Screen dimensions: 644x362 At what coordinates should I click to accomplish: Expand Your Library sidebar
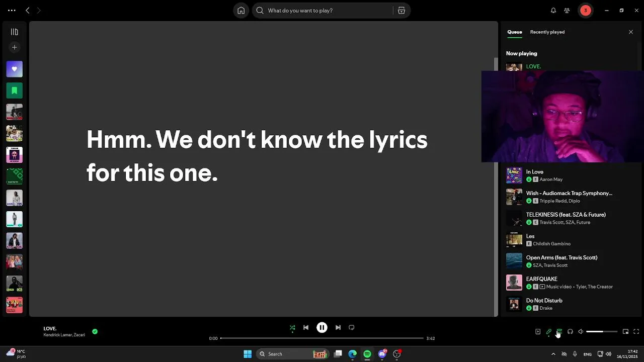[x=14, y=32]
